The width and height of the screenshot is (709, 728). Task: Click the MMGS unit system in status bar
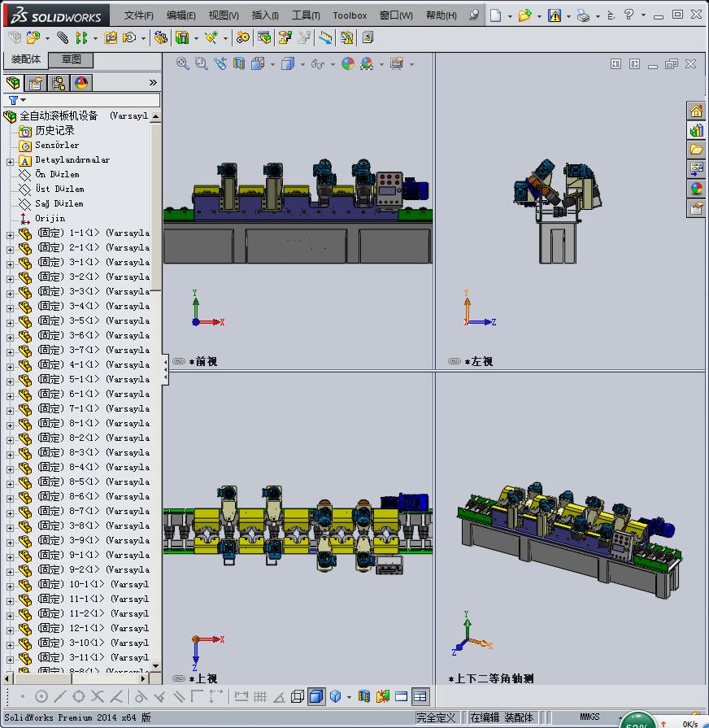pos(589,717)
